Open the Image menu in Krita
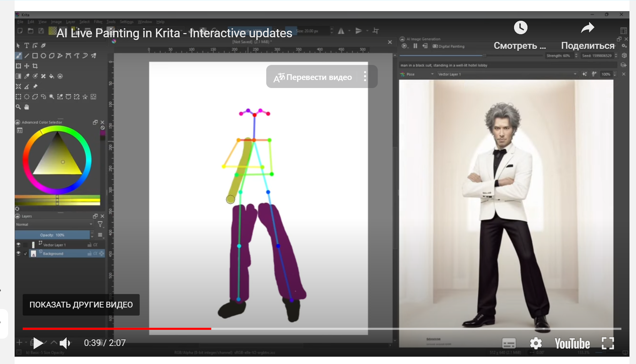 tap(56, 22)
